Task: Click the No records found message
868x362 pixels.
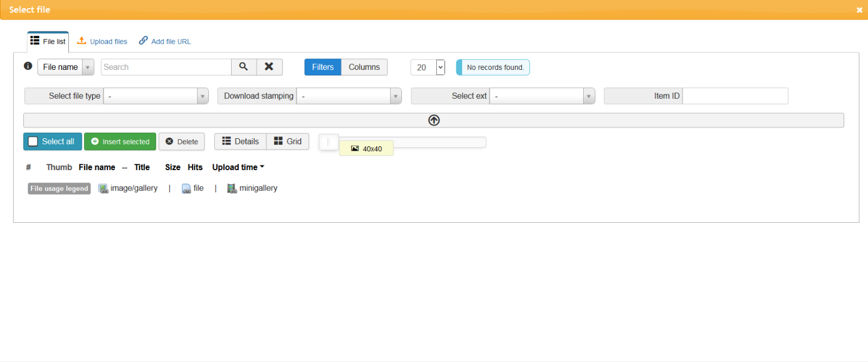Action: pos(493,67)
